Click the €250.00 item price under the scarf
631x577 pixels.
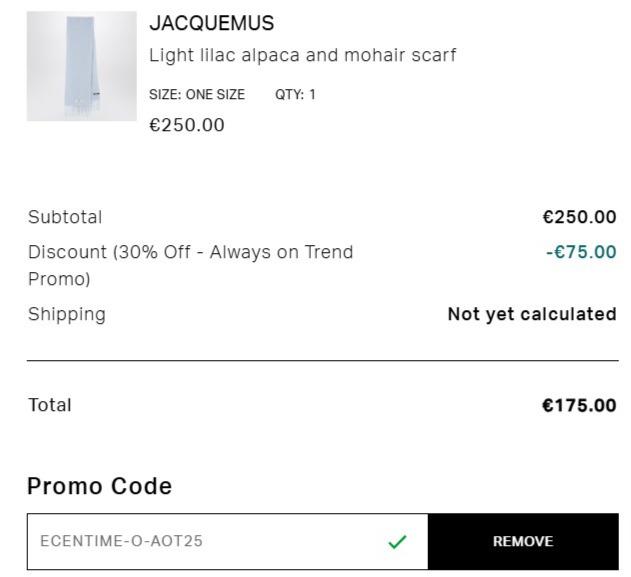187,125
